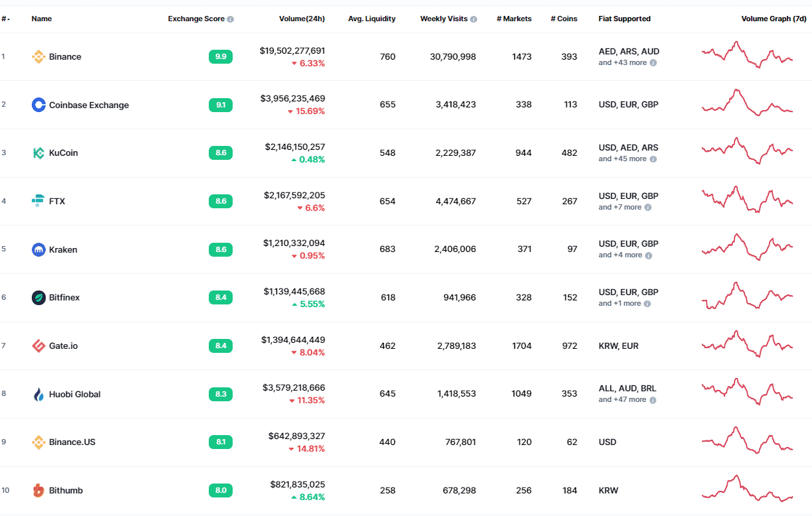Click Binance's 7d volume graph
The width and height of the screenshot is (812, 516).
[x=747, y=56]
